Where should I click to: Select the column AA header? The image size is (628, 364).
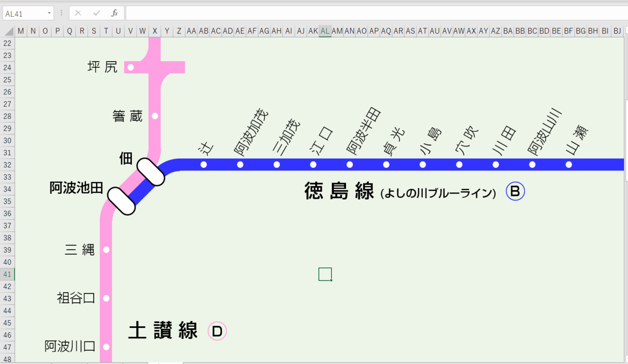pos(191,31)
